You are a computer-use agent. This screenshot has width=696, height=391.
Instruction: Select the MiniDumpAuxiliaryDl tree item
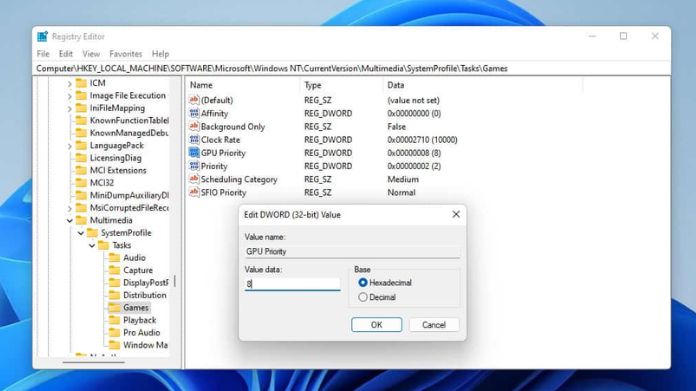click(129, 195)
